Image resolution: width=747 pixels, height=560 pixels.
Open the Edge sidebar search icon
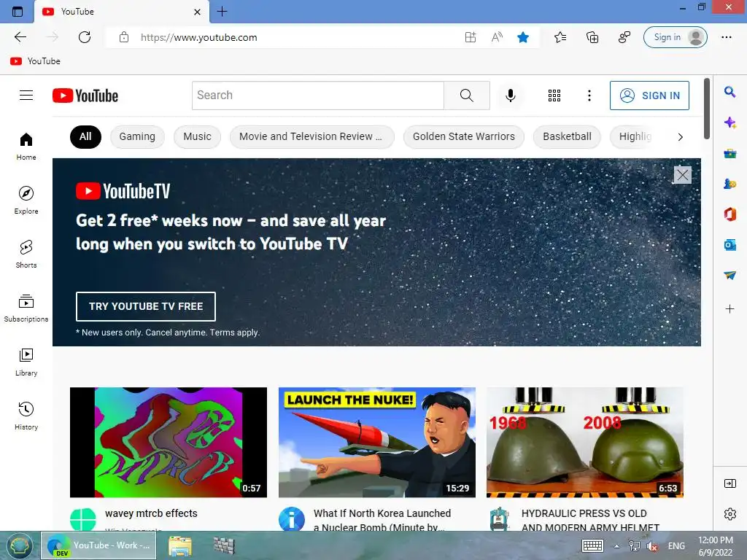(x=729, y=91)
